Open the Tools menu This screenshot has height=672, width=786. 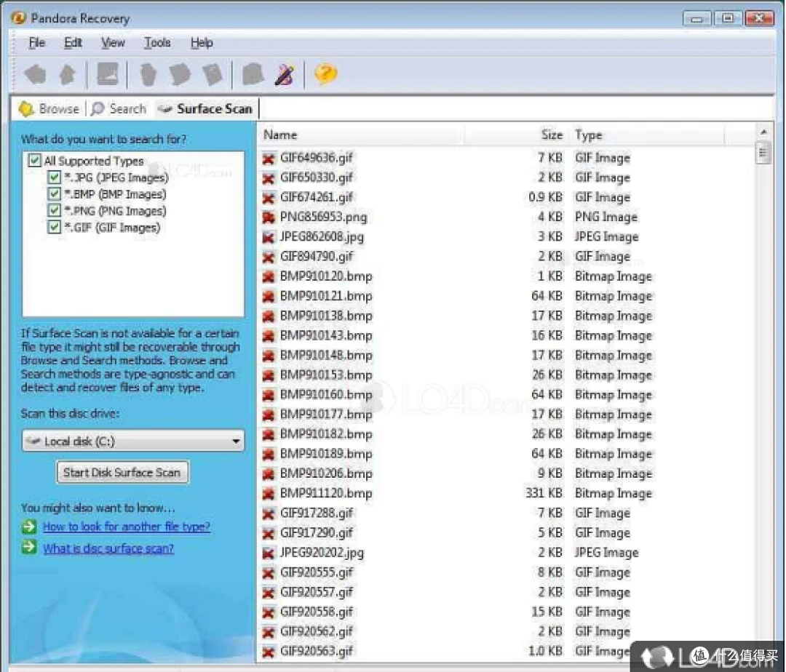pyautogui.click(x=157, y=43)
